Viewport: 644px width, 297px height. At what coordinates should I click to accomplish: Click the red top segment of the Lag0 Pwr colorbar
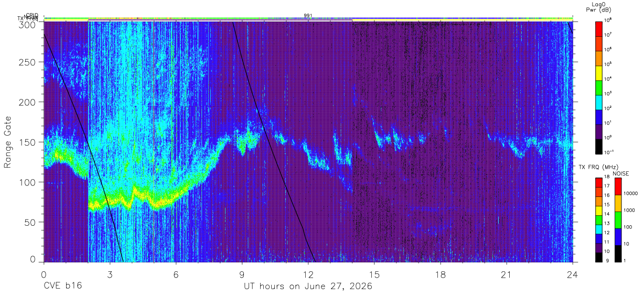point(598,28)
